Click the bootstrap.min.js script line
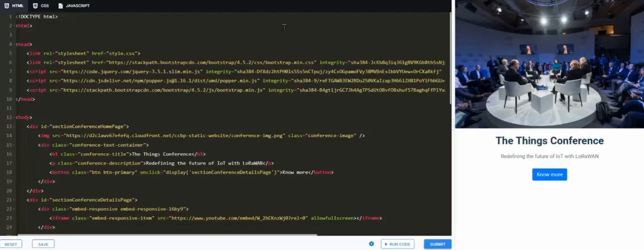This screenshot has height=250, width=644. pos(236,90)
